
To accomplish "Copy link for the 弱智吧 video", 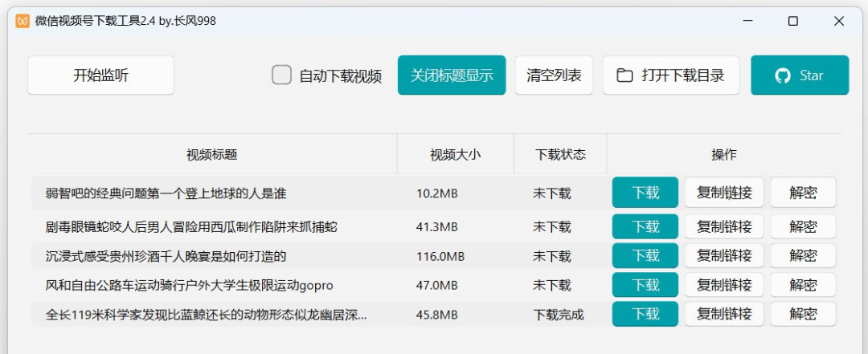I will click(x=723, y=193).
